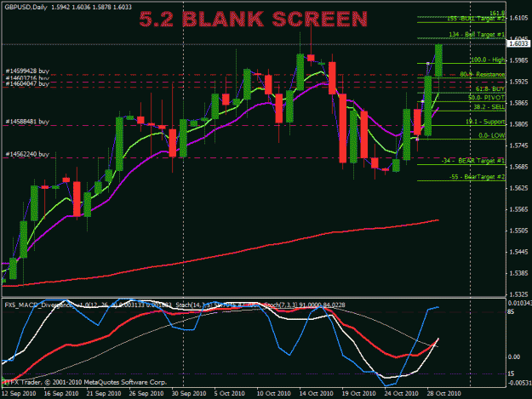This screenshot has height=399, width=532.
Task: Click the 15 stochastic level value
Action: tap(512, 373)
